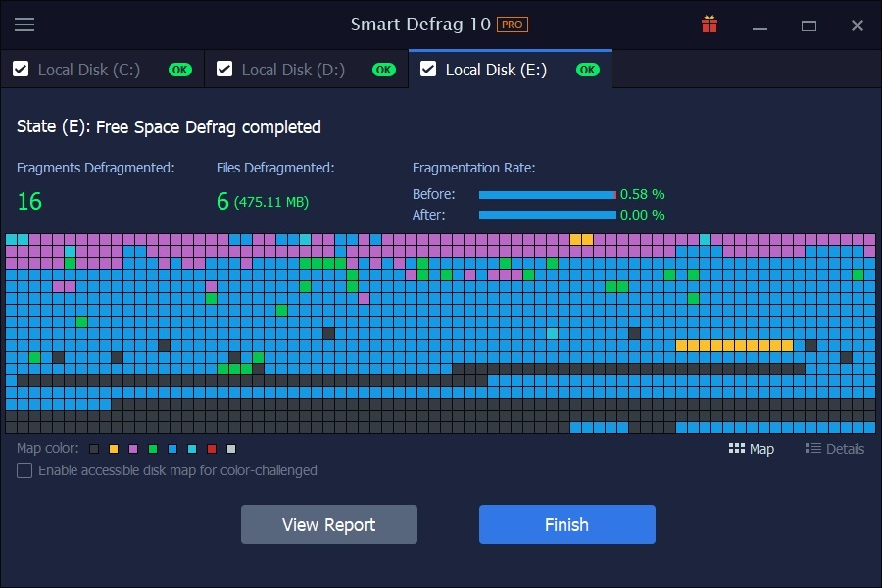Click the yellow block row in disk map
This screenshot has width=882, height=588.
point(734,345)
